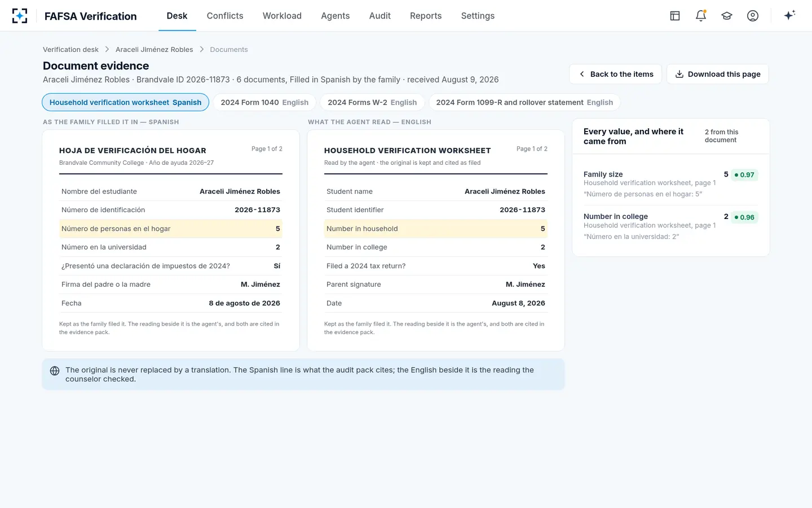Image resolution: width=812 pixels, height=508 pixels.
Task: Open the layout panel icon in header
Action: click(x=675, y=16)
